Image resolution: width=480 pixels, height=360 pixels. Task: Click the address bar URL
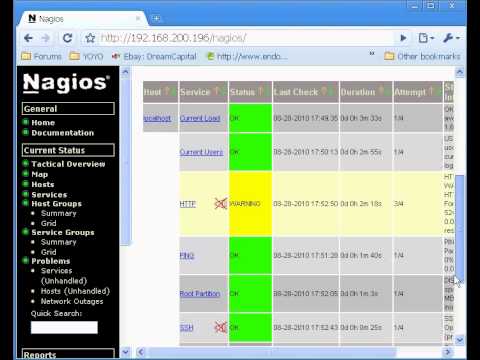173,38
